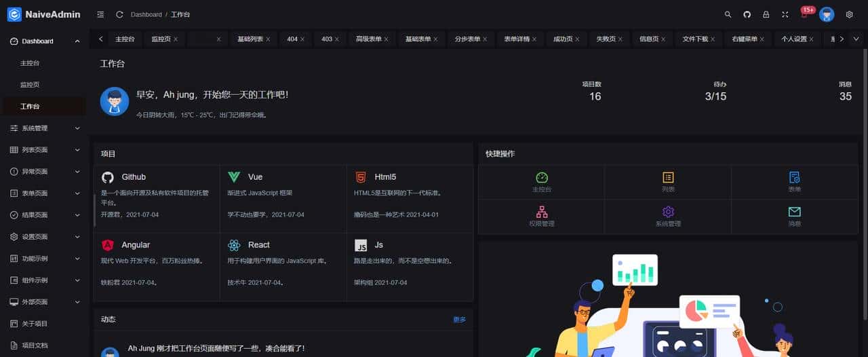The width and height of the screenshot is (868, 357).
Task: Click the sidebar vertical scrollbar handle
Action: click(x=95, y=210)
